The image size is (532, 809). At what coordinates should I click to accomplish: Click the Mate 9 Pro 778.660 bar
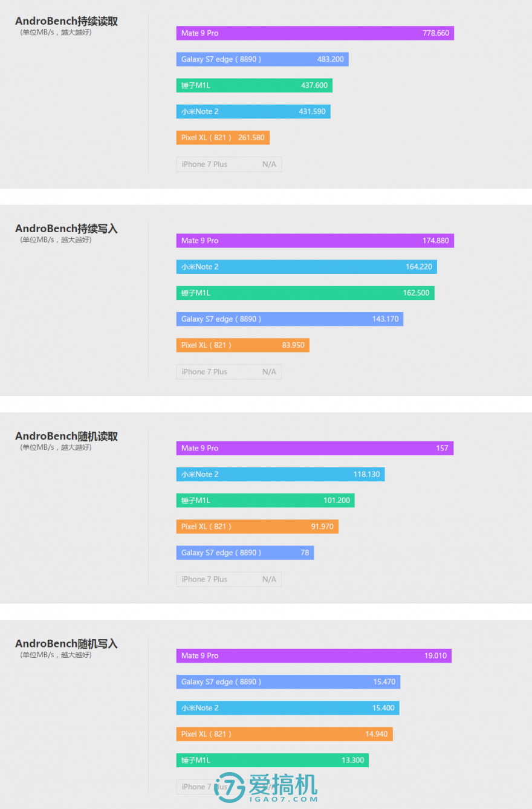pyautogui.click(x=315, y=33)
